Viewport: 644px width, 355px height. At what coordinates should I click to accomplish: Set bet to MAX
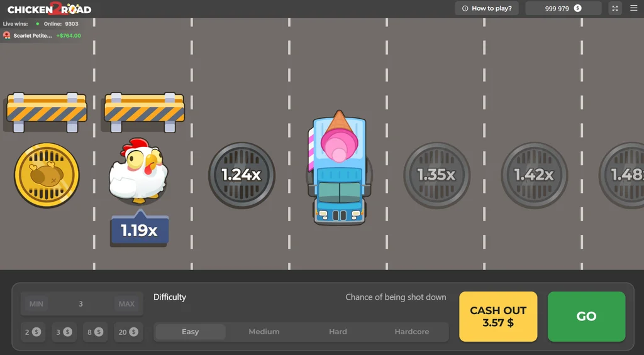point(126,303)
